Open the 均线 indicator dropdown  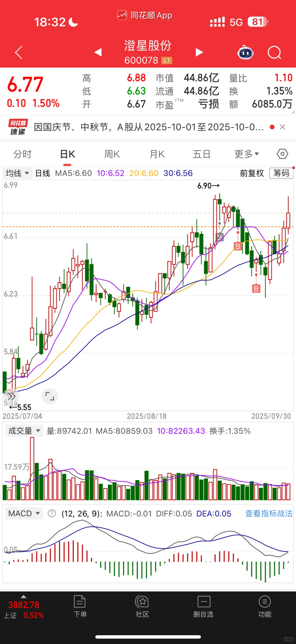(18, 173)
